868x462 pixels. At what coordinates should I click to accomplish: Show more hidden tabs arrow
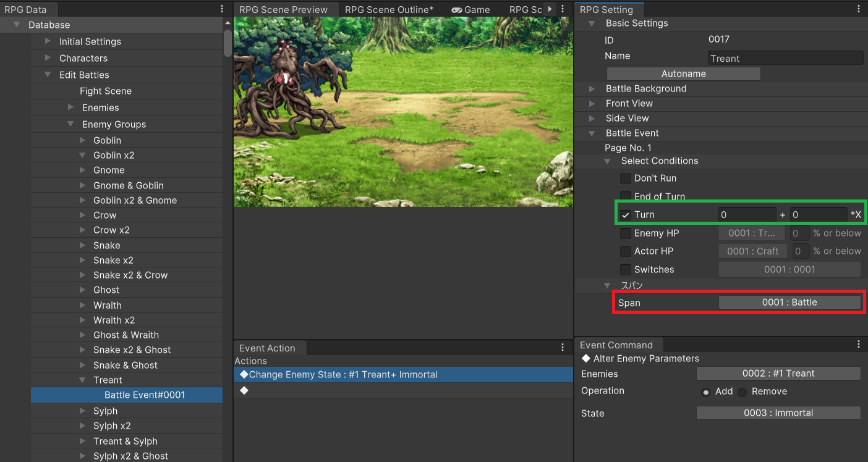pyautogui.click(x=550, y=9)
